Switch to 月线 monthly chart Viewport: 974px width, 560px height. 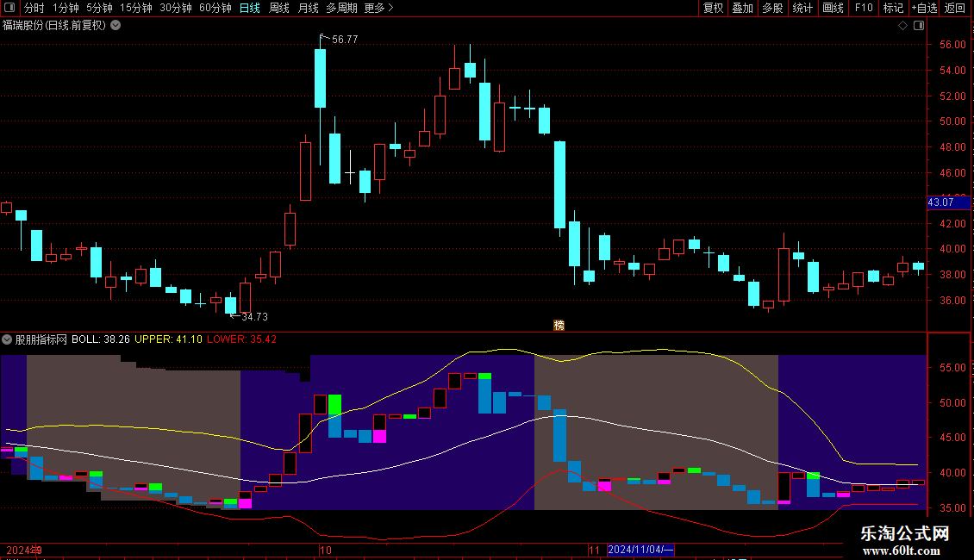click(308, 8)
